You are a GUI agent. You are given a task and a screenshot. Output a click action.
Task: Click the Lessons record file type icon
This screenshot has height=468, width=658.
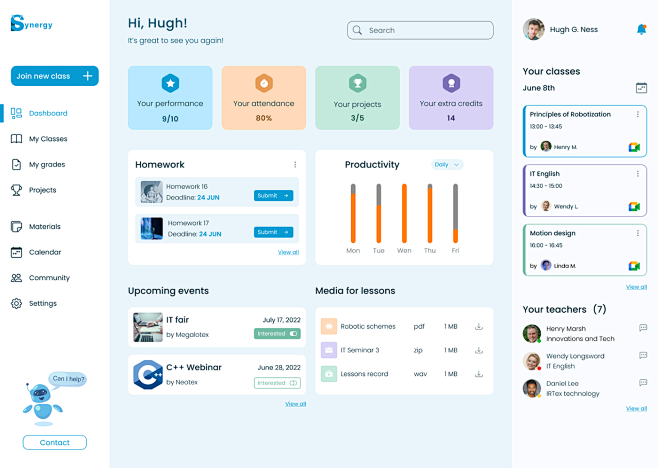(x=329, y=374)
